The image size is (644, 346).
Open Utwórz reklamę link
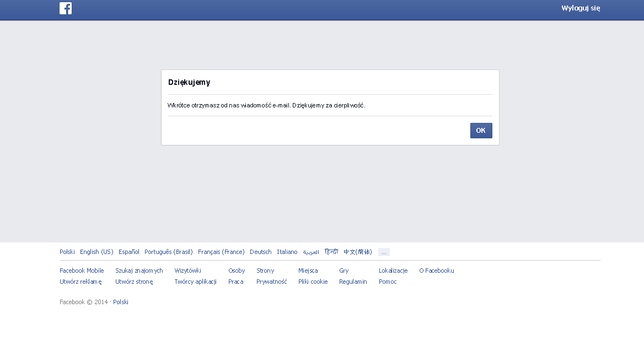point(80,282)
